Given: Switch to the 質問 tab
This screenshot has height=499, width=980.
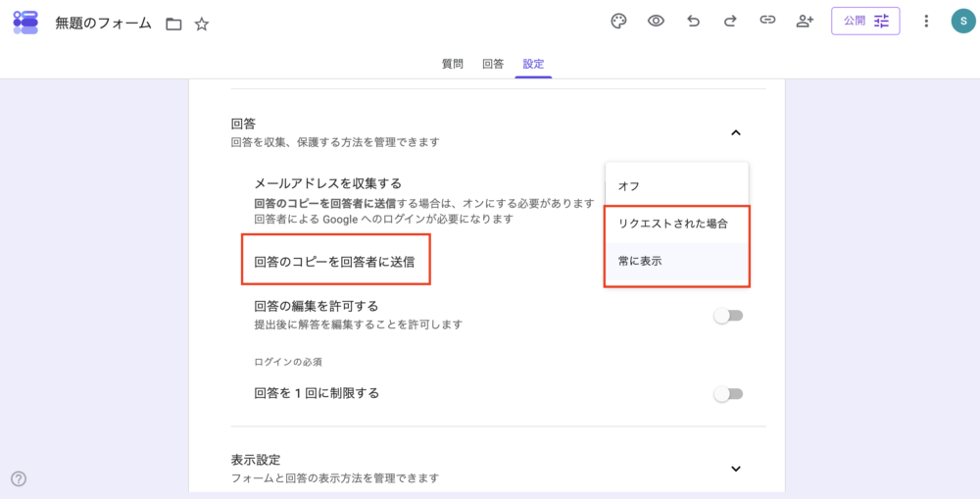Looking at the screenshot, I should (453, 64).
